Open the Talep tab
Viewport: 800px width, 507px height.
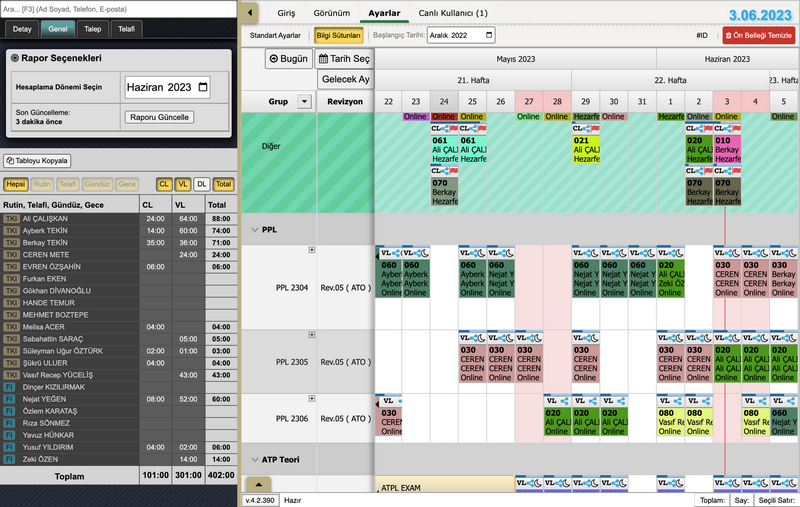pos(92,29)
